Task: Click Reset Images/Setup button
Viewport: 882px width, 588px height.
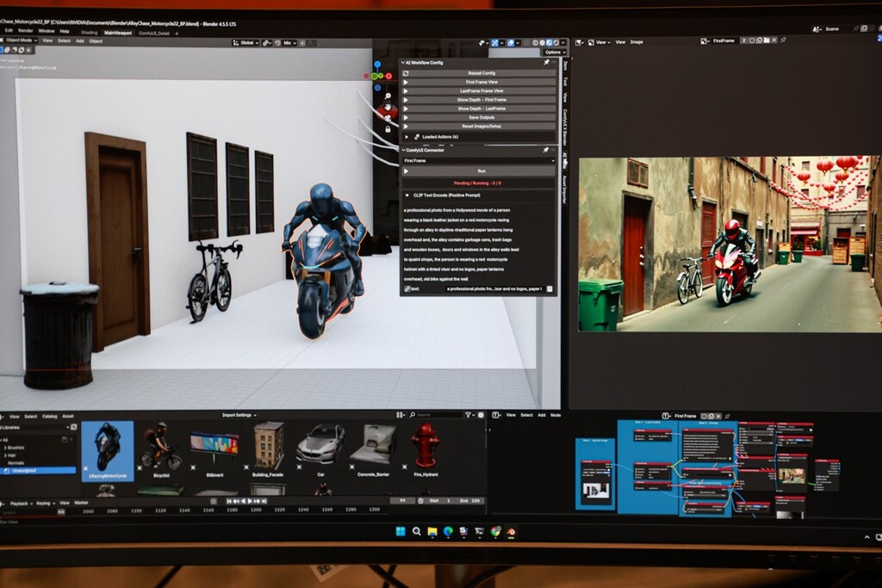Action: click(x=481, y=127)
